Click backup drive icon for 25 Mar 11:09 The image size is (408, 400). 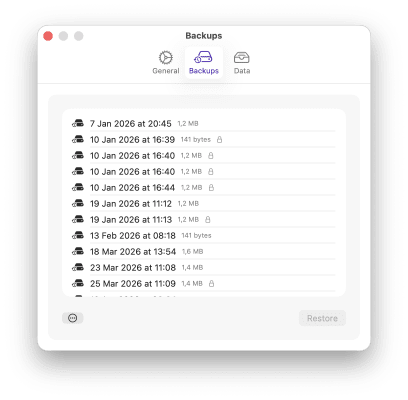(x=78, y=284)
